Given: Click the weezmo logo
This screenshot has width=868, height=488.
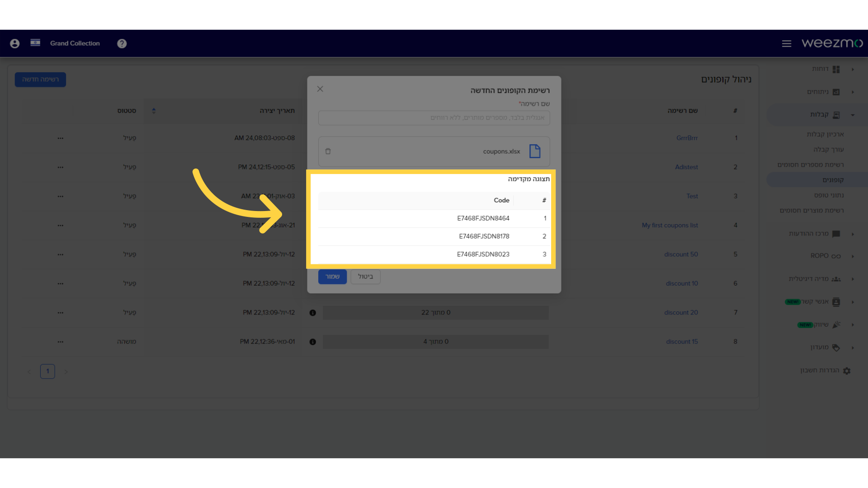Looking at the screenshot, I should click(x=832, y=43).
